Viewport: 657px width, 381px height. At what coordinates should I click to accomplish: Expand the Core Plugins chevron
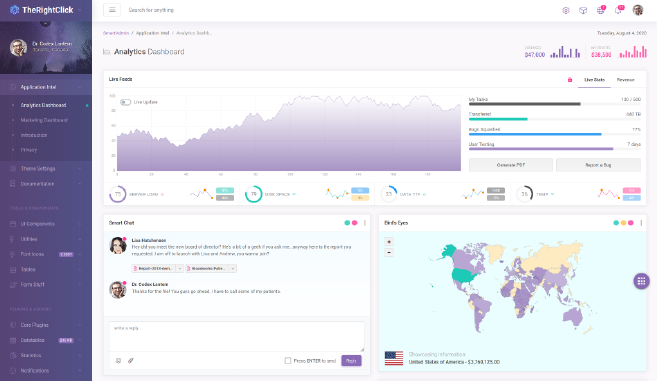tap(80, 325)
